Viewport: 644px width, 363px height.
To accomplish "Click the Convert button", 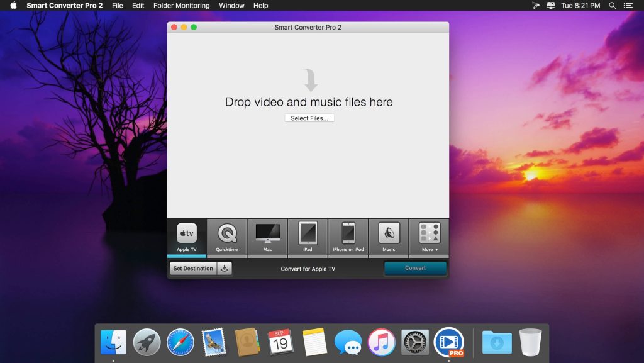I will [x=415, y=269].
